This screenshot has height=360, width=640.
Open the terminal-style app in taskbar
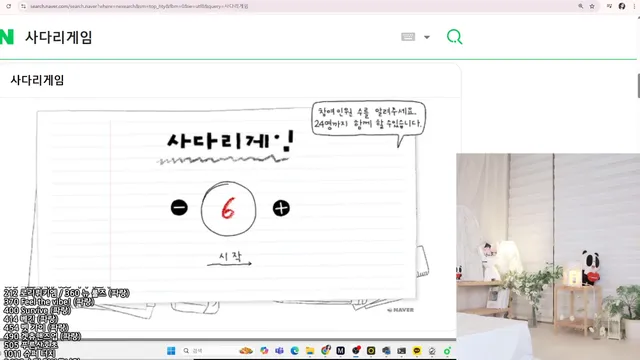[402, 351]
